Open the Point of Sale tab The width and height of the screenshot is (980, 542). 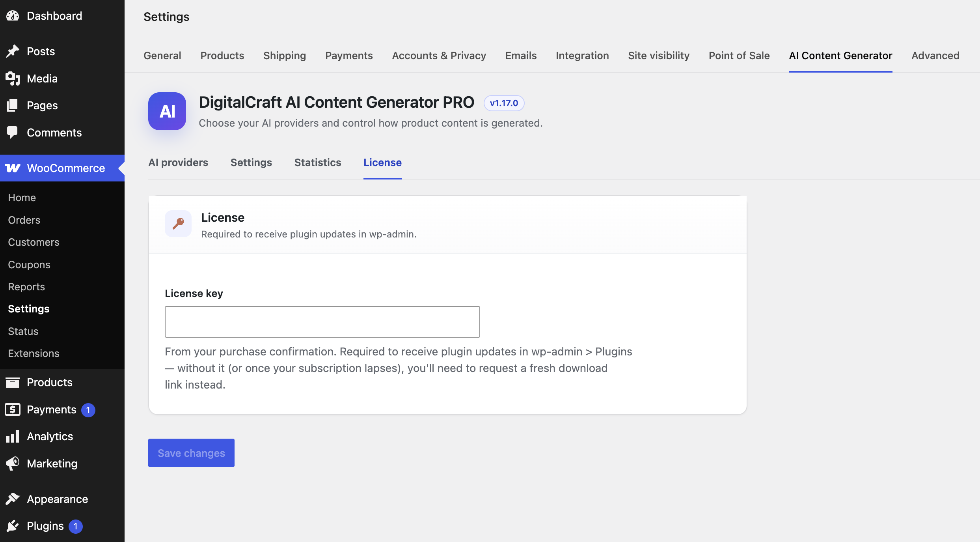pyautogui.click(x=739, y=56)
